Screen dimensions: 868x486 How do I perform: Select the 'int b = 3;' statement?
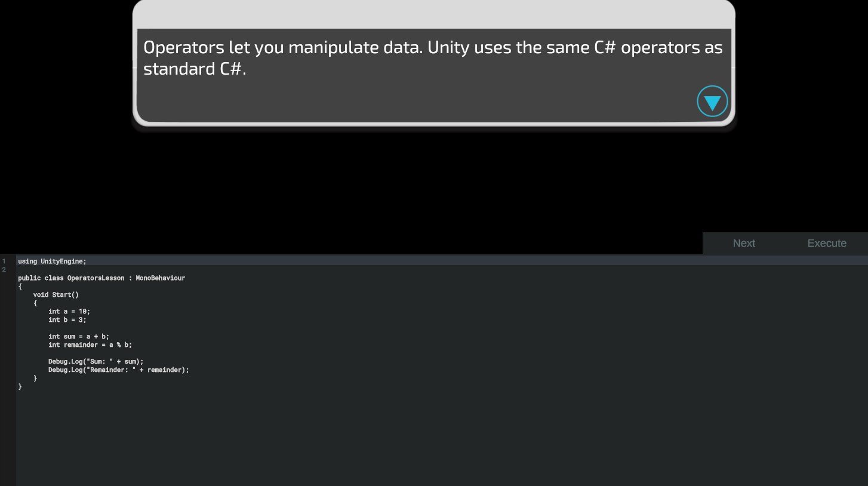coord(67,319)
